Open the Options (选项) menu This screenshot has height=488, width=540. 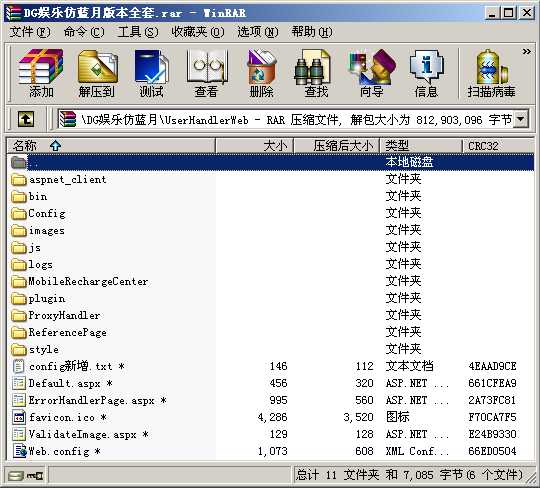(258, 32)
